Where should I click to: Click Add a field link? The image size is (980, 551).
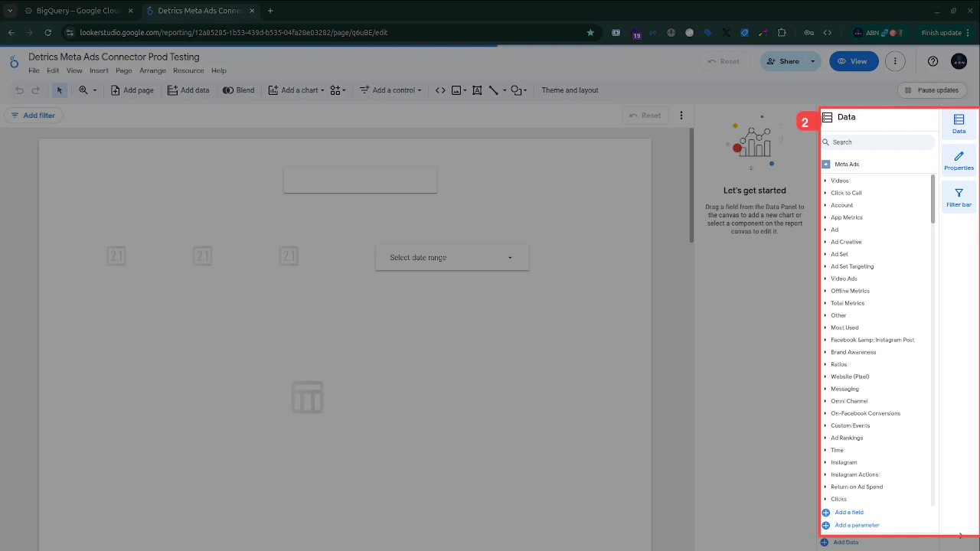click(x=848, y=512)
